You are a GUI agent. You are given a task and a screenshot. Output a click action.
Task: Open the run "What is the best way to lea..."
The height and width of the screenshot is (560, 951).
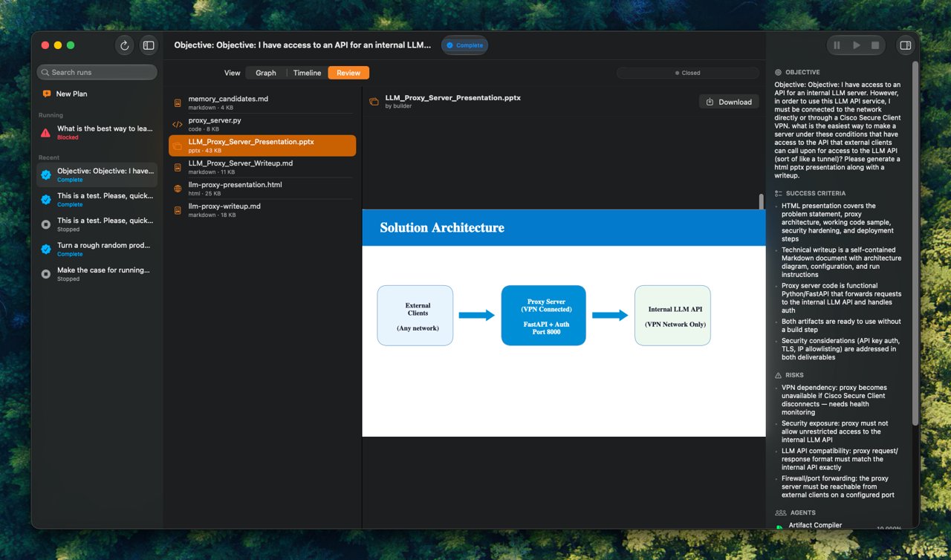coord(97,132)
